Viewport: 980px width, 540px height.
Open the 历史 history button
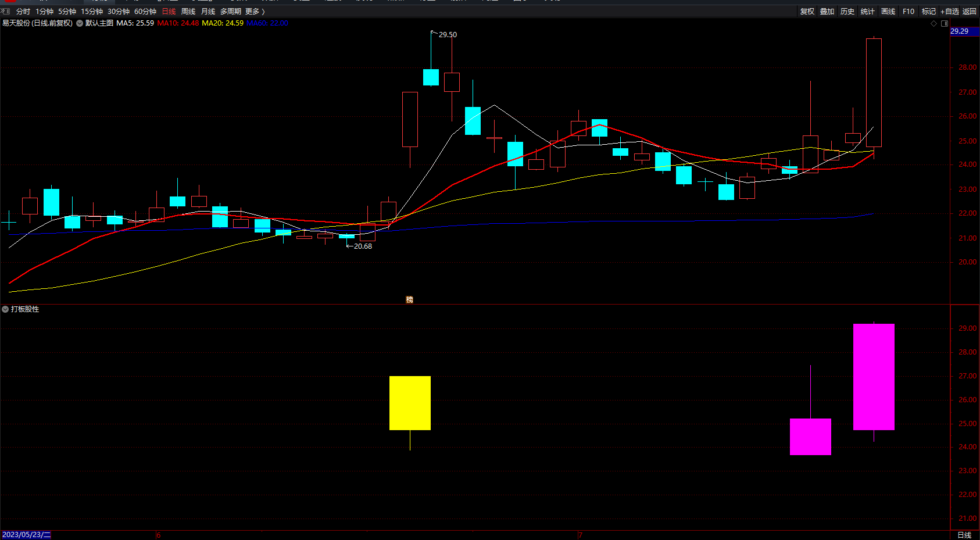tap(847, 12)
